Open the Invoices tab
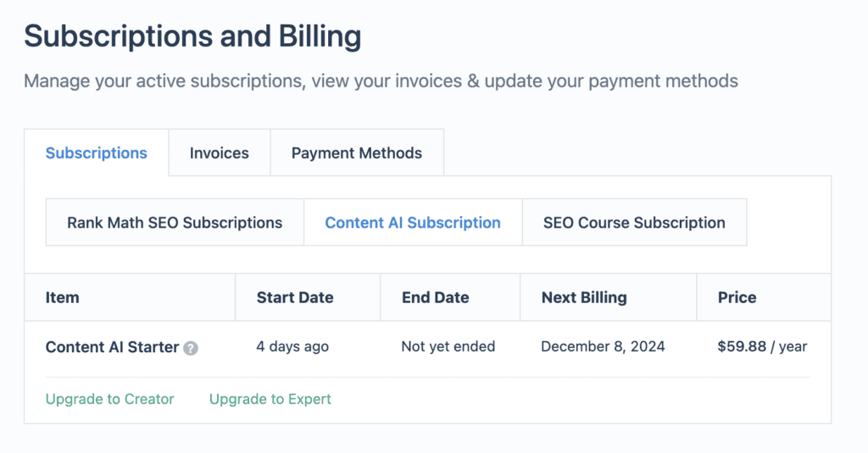The height and width of the screenshot is (453, 868). (220, 152)
